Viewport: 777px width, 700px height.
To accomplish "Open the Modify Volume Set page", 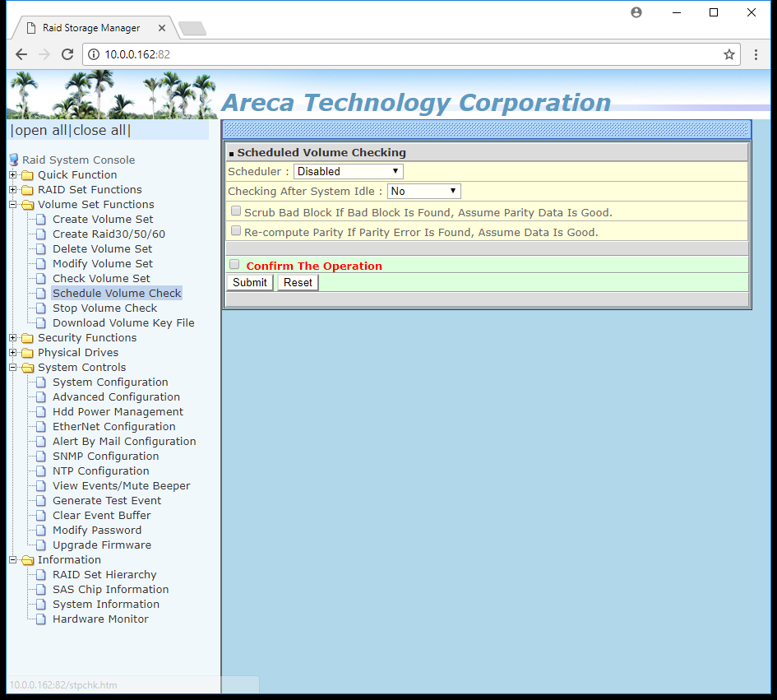I will (x=103, y=264).
